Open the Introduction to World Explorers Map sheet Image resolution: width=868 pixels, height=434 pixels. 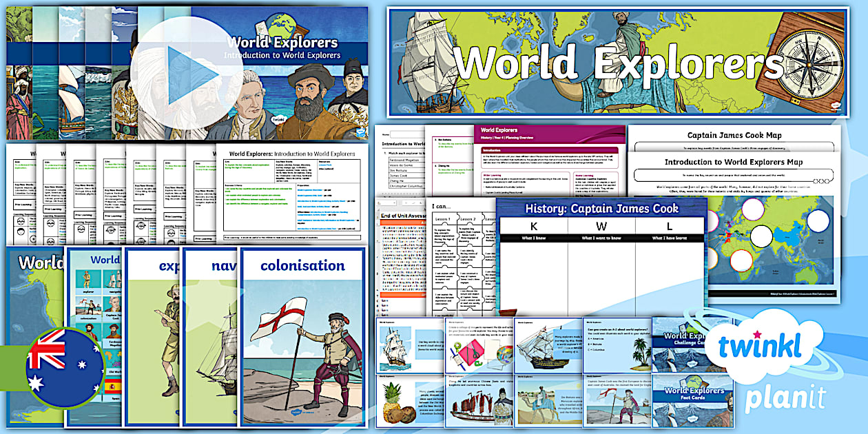[x=734, y=163]
